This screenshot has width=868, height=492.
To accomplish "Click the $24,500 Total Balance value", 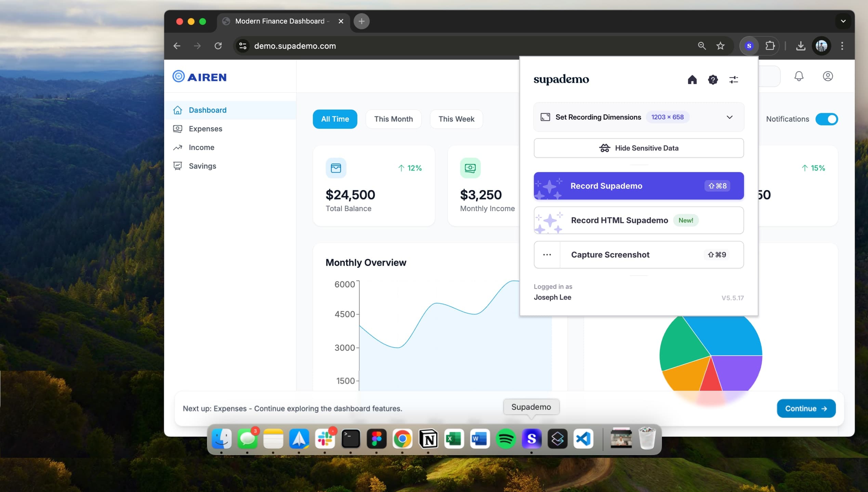I will pos(350,195).
